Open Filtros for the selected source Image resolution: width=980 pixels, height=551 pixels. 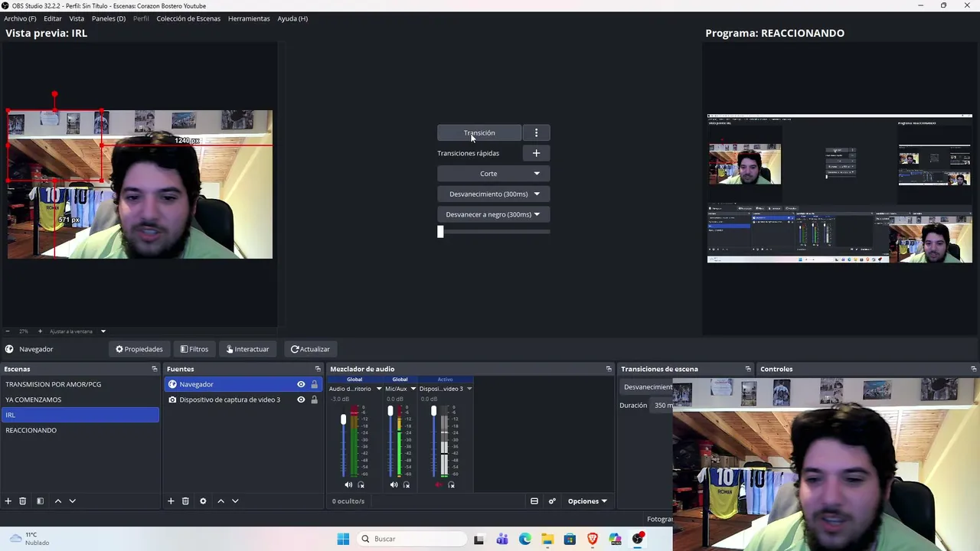coord(194,349)
